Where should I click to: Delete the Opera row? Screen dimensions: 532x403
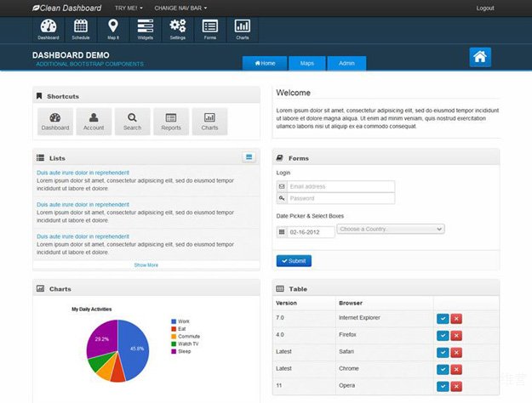point(456,386)
